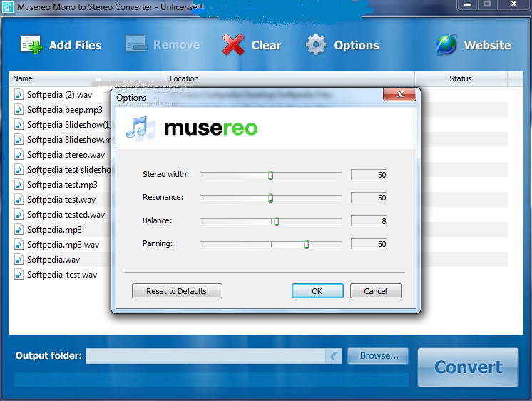Minimize the Musereo main window
Screen dimensions: 532x401
click(x=468, y=4)
